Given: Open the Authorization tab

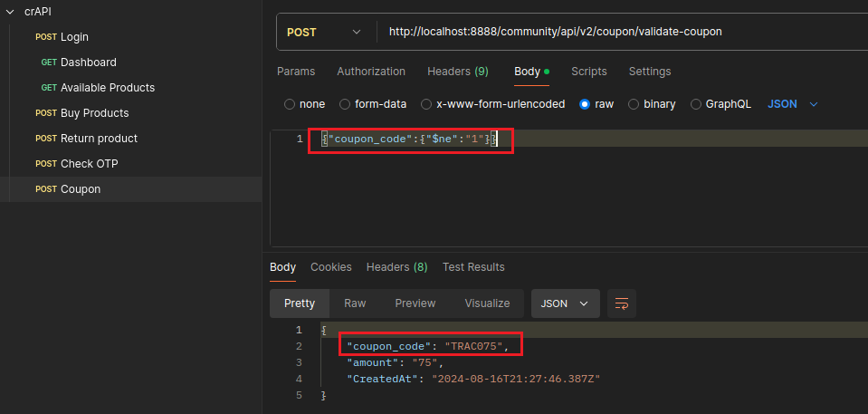Looking at the screenshot, I should pos(371,72).
